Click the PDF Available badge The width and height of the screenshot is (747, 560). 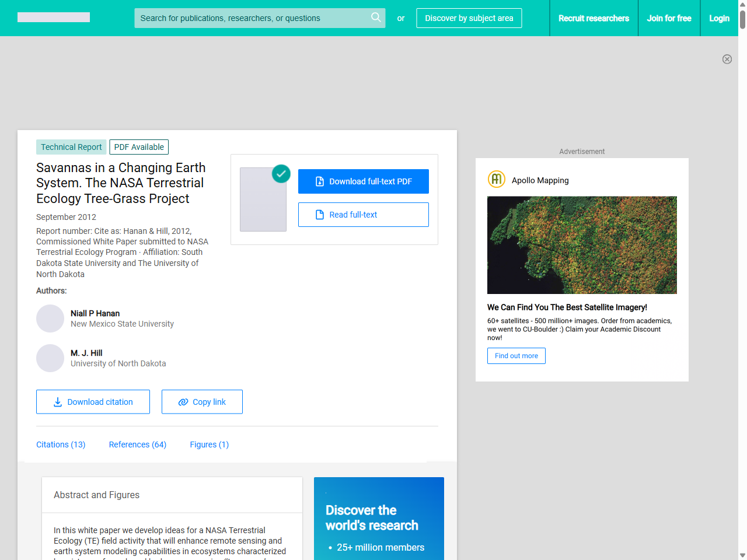coord(139,147)
